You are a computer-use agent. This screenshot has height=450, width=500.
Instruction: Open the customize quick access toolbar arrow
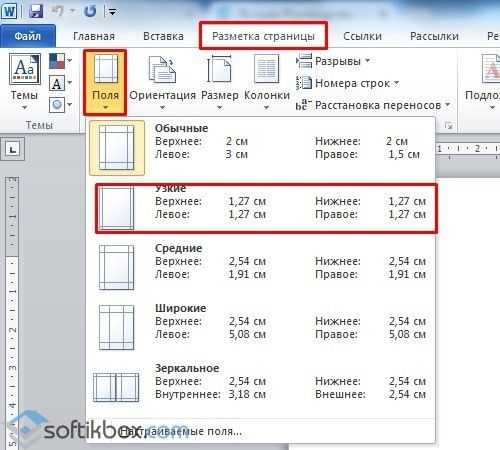coord(112,12)
